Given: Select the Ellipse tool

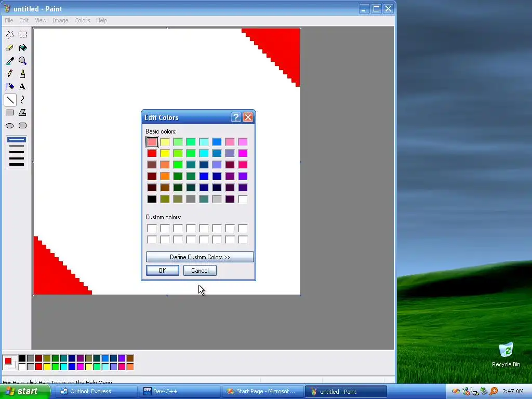Looking at the screenshot, I should 10,126.
